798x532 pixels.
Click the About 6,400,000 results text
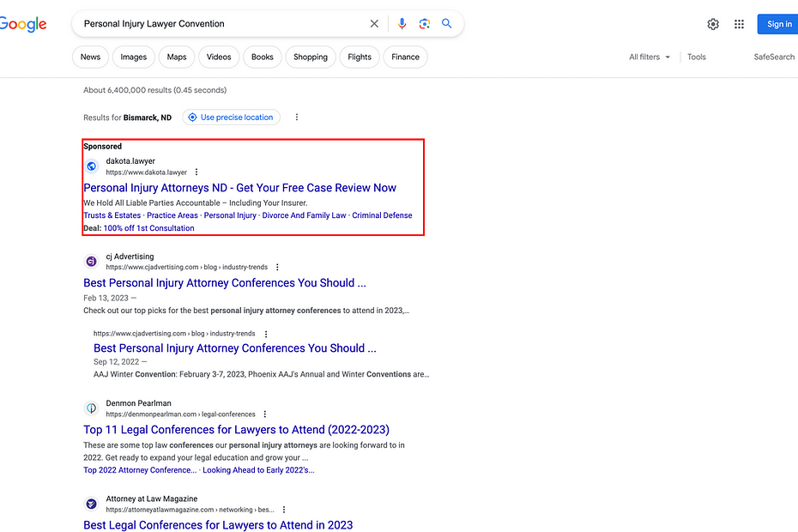154,90
